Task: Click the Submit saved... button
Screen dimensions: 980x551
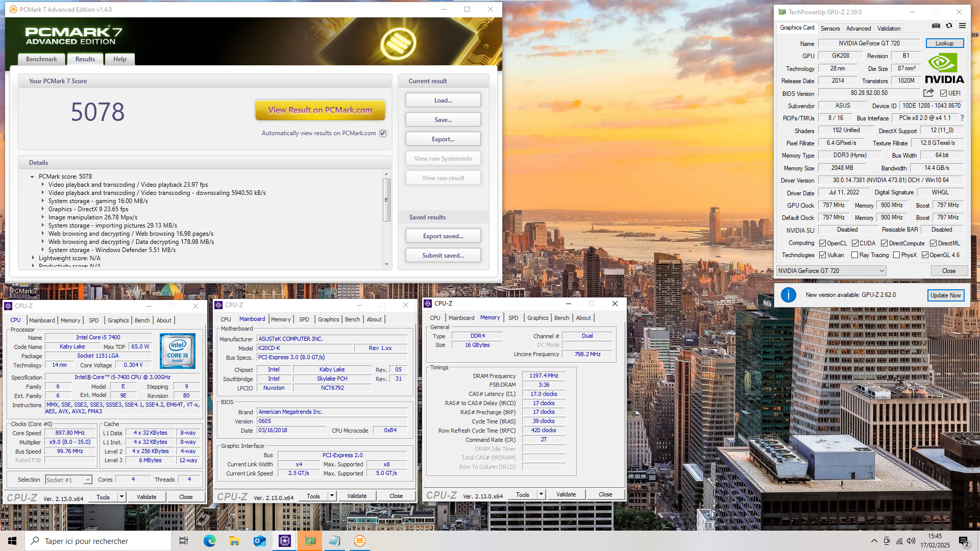Action: [443, 256]
